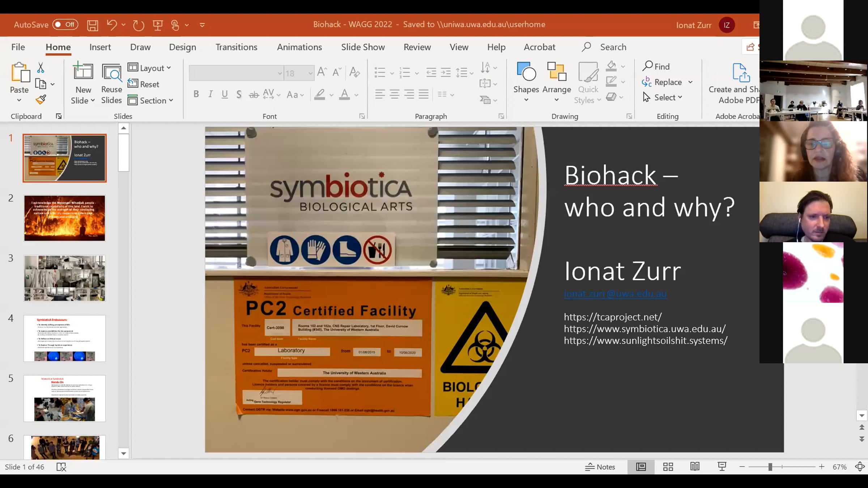Click the Cut scissors icon

tap(41, 68)
